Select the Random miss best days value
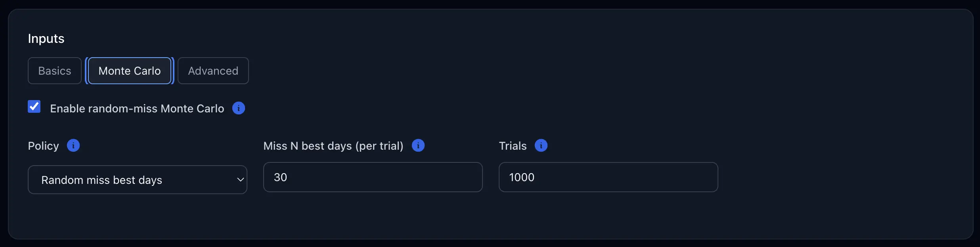This screenshot has width=980, height=247. [101, 180]
